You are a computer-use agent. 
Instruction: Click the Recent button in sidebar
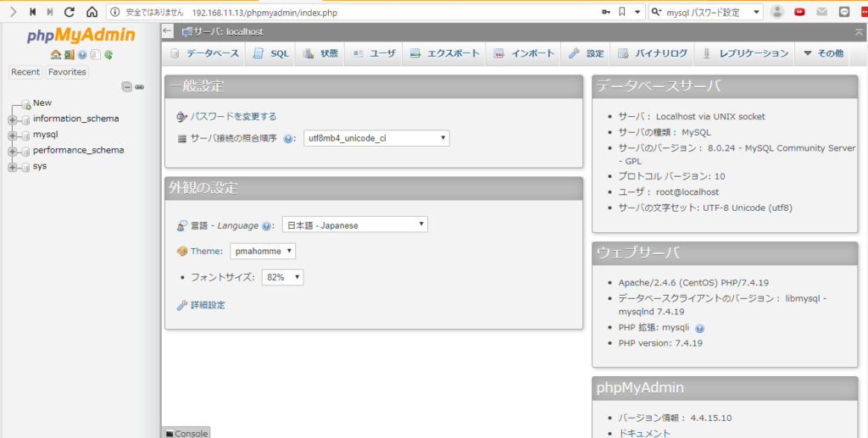click(x=25, y=72)
